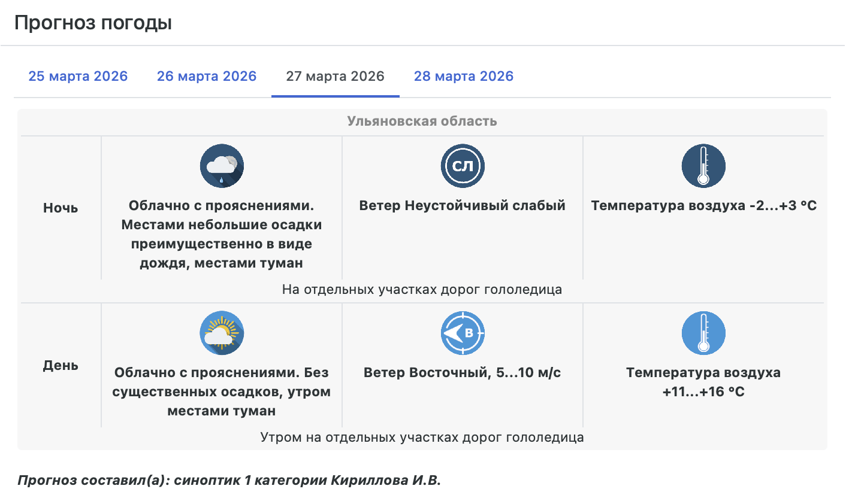
Task: Click the 'Утром на отдельных участках дорог гололедица' warning
Action: (x=422, y=438)
